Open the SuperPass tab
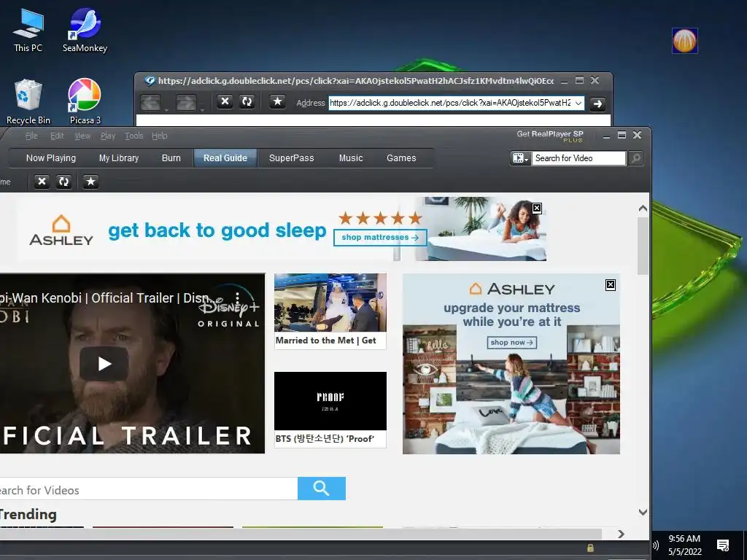747x560 pixels. (292, 158)
